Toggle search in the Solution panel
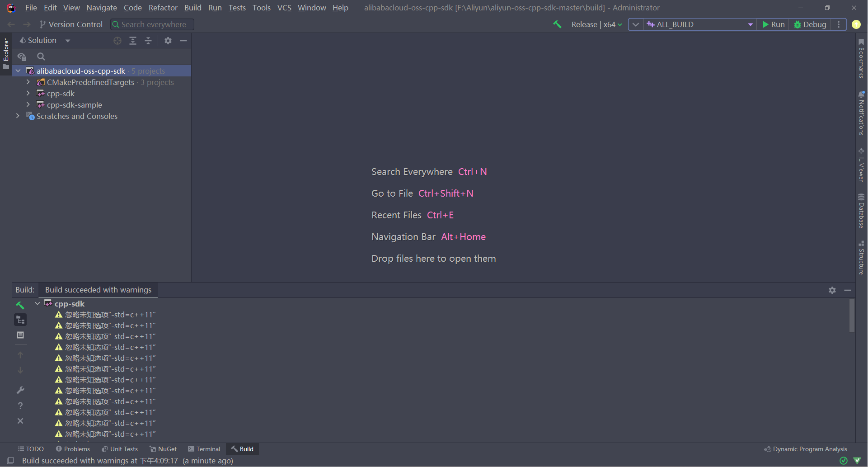868x467 pixels. pyautogui.click(x=41, y=56)
